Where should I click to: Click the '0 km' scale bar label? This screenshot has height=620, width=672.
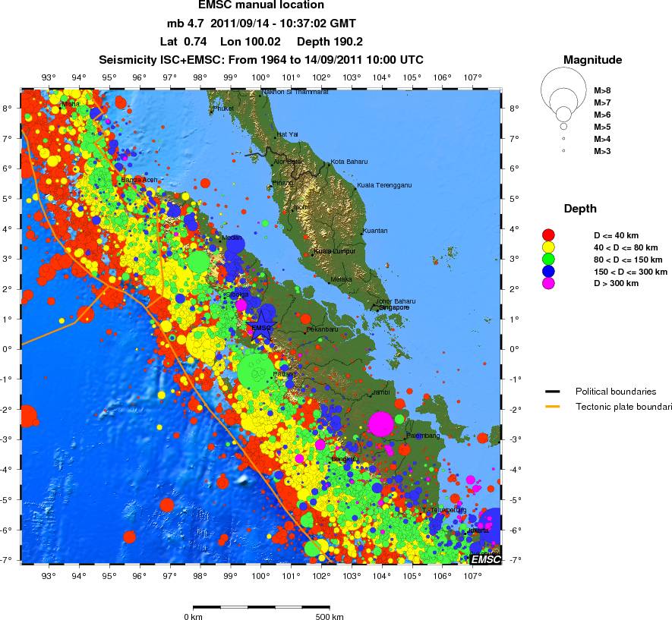[194, 616]
